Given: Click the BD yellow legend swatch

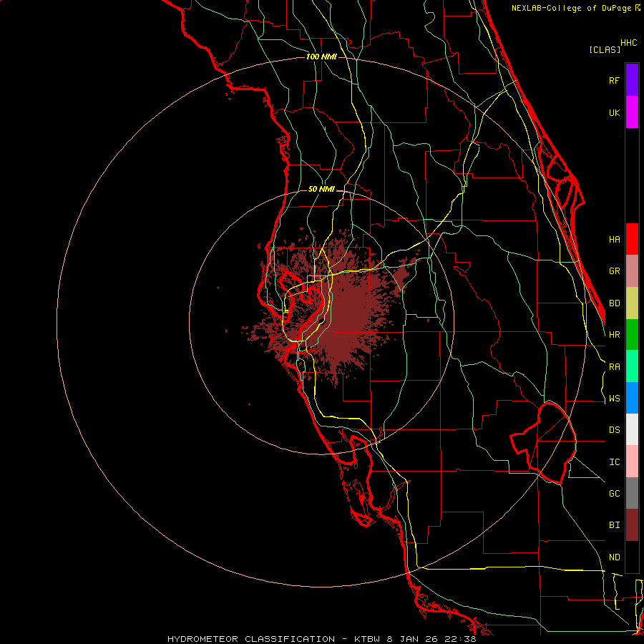Looking at the screenshot, I should tap(632, 303).
